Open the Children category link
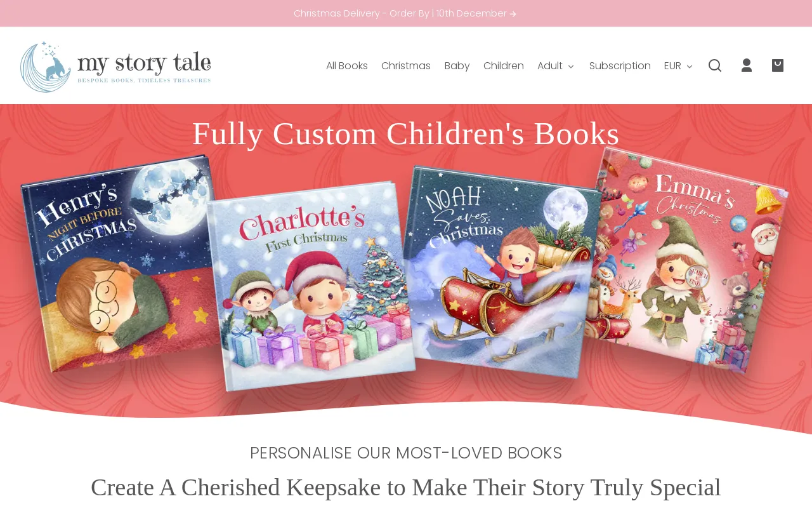The height and width of the screenshot is (508, 812). tap(504, 66)
